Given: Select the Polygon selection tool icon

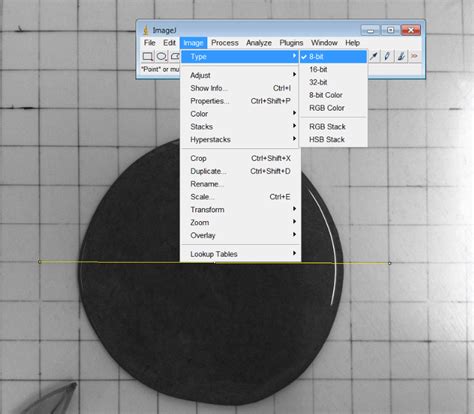Looking at the screenshot, I should coord(175,56).
